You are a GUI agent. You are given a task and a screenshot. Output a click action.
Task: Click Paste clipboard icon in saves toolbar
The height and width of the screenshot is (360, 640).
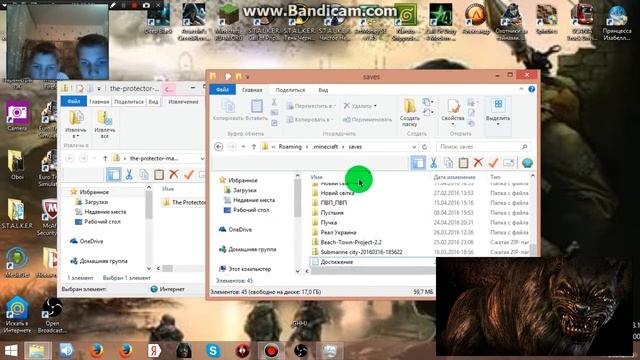463,163
